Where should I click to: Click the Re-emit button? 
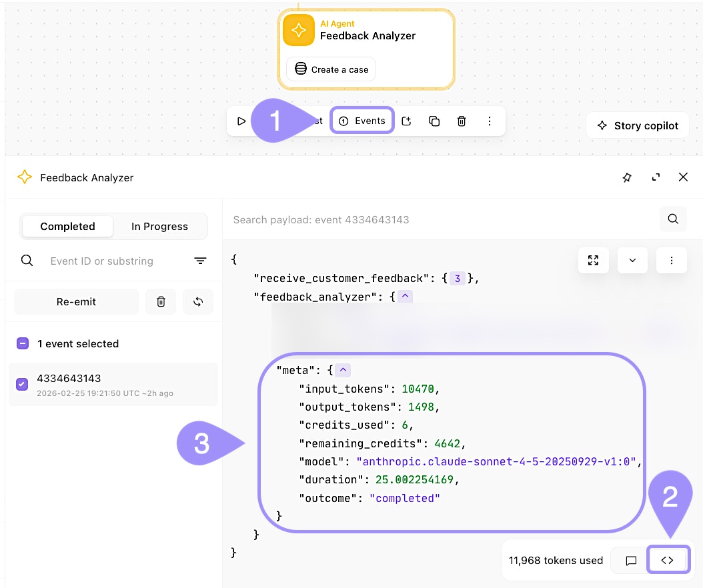click(76, 302)
